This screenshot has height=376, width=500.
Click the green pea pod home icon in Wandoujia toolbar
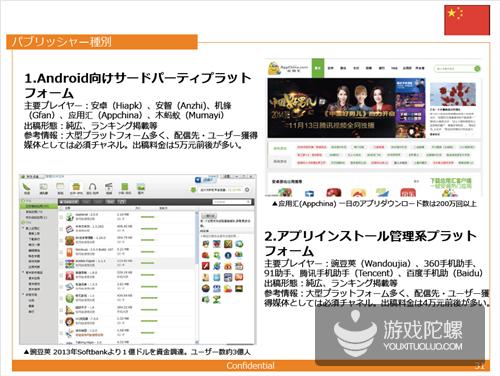click(27, 187)
